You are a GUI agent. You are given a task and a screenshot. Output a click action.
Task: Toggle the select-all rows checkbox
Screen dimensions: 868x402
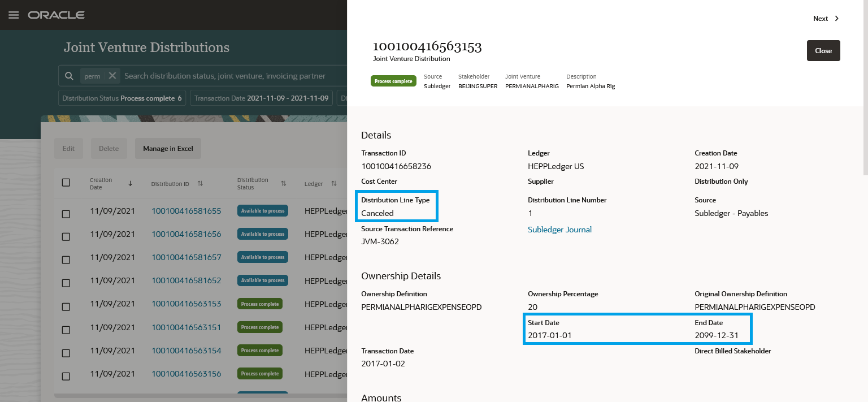66,183
